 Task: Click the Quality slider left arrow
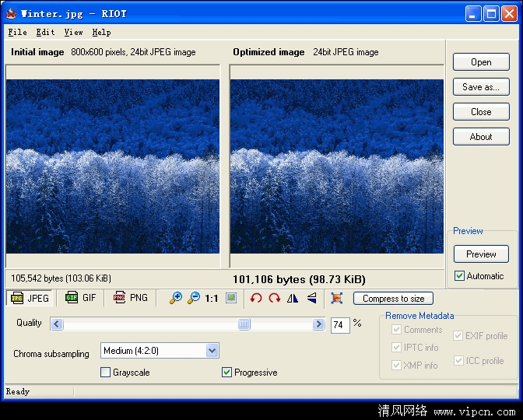pos(57,324)
